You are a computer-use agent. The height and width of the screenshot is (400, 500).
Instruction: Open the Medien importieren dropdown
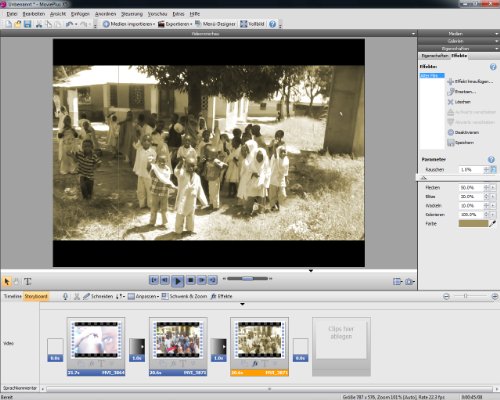pos(129,24)
